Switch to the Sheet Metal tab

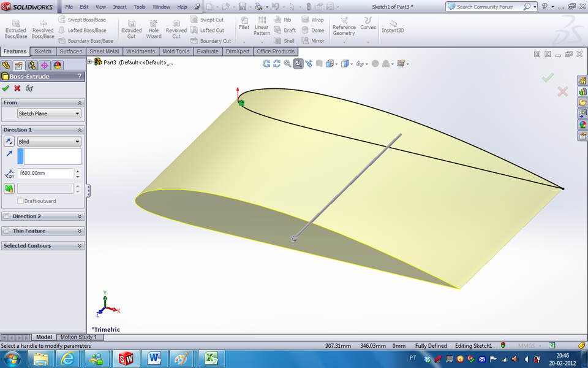tap(104, 52)
